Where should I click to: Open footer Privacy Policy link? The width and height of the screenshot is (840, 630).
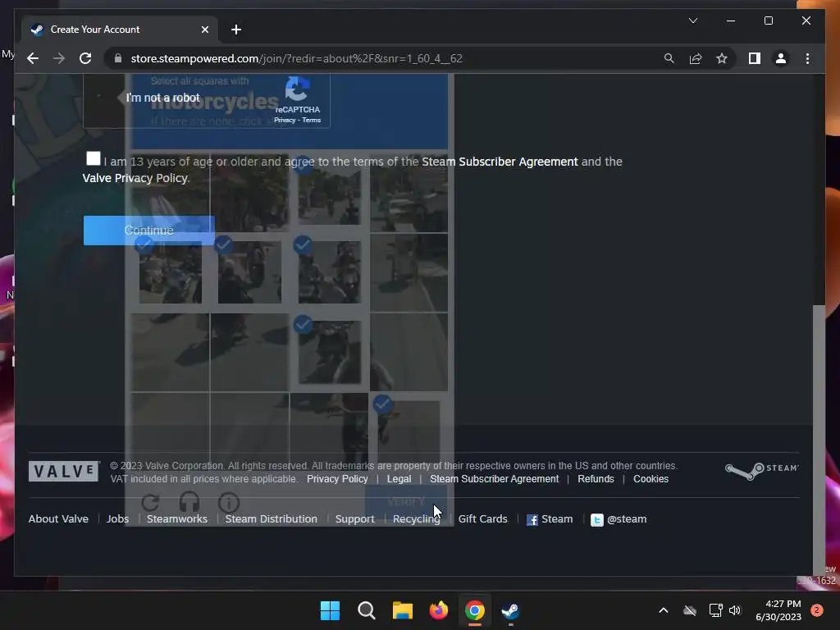337,479
